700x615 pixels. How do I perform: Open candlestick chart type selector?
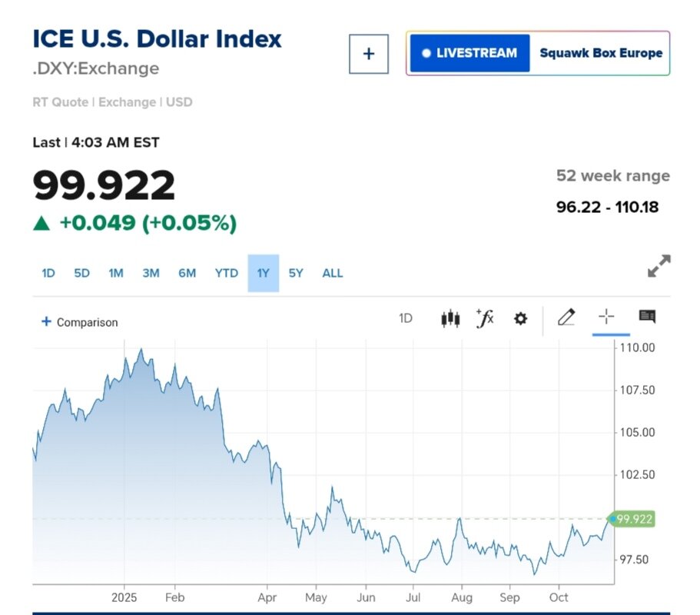coord(450,318)
